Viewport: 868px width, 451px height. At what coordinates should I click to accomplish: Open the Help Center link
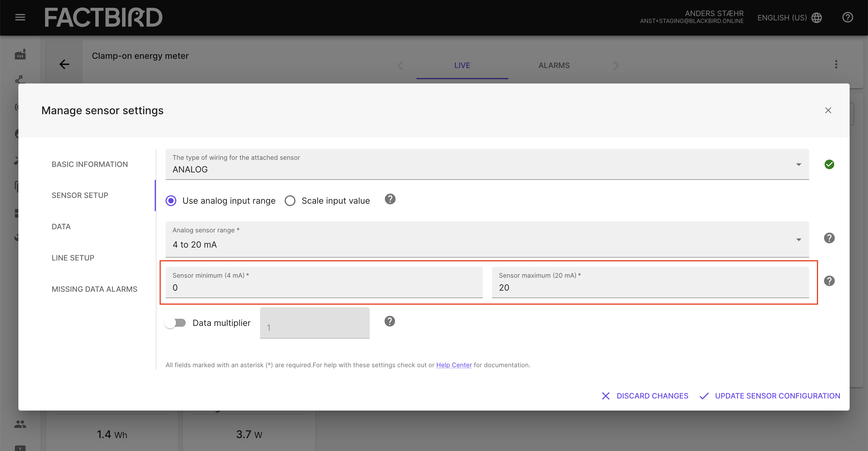454,365
